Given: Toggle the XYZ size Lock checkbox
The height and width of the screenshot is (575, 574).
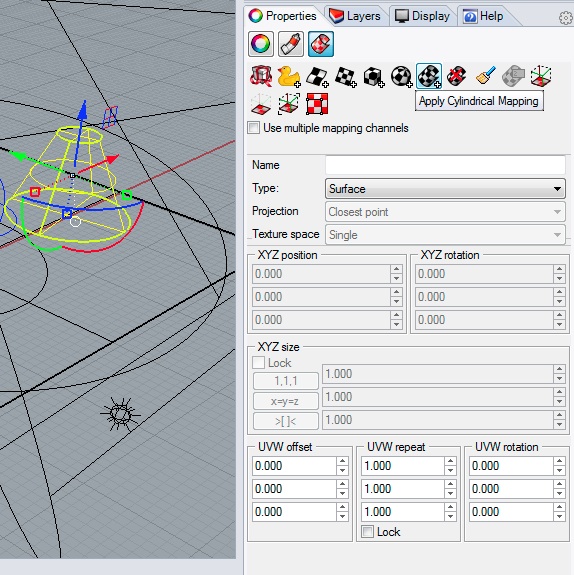Looking at the screenshot, I should click(x=259, y=363).
